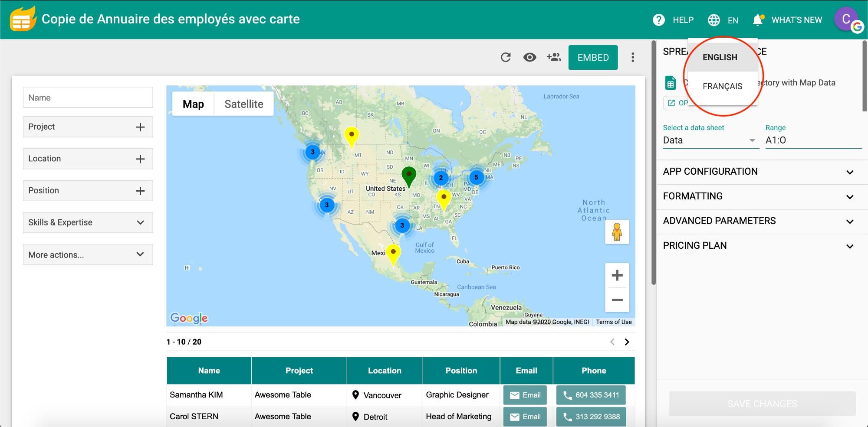The height and width of the screenshot is (427, 868).
Task: Expand the Position filter
Action: tap(88, 191)
